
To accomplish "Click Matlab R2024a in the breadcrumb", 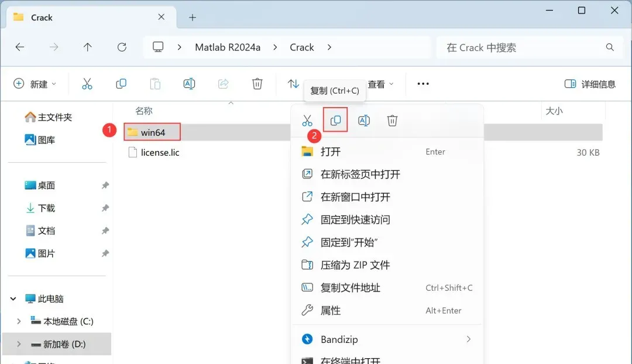I will [228, 47].
